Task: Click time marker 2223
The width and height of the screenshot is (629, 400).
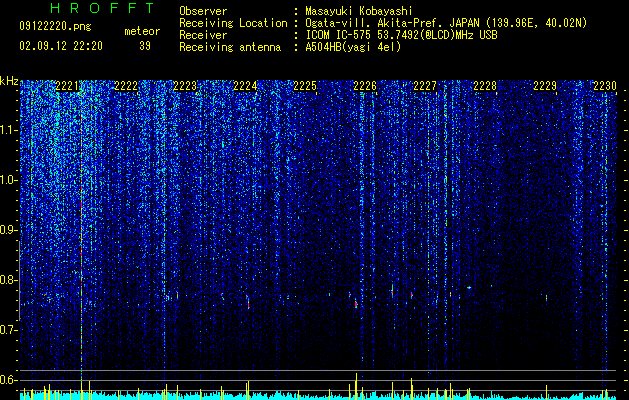Action: point(185,86)
